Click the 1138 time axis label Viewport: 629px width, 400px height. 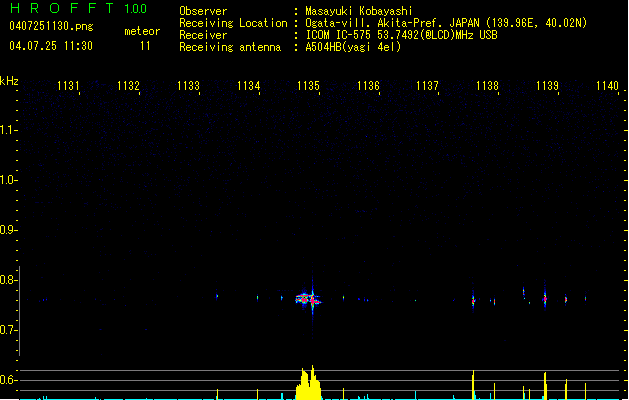pyautogui.click(x=487, y=86)
